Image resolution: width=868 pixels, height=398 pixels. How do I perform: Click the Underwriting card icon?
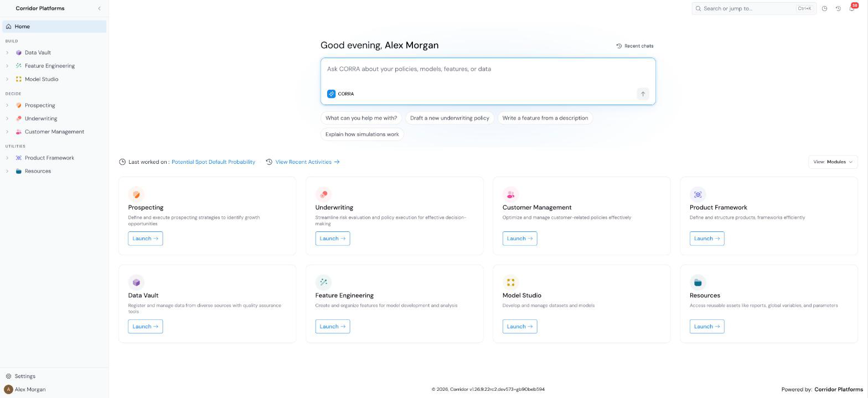tap(323, 194)
